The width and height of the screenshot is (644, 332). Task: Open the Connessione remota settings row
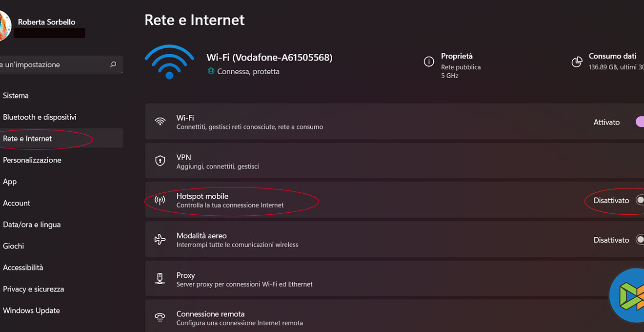pos(342,318)
